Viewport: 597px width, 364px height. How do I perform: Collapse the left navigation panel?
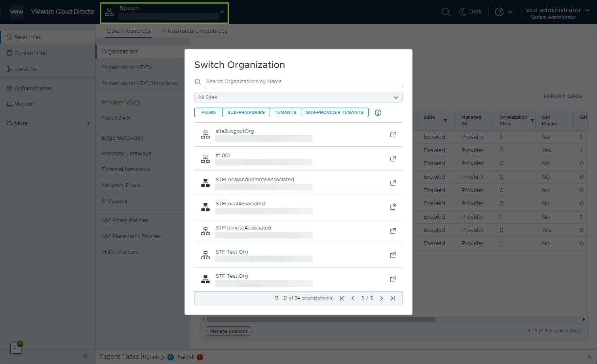[86, 356]
